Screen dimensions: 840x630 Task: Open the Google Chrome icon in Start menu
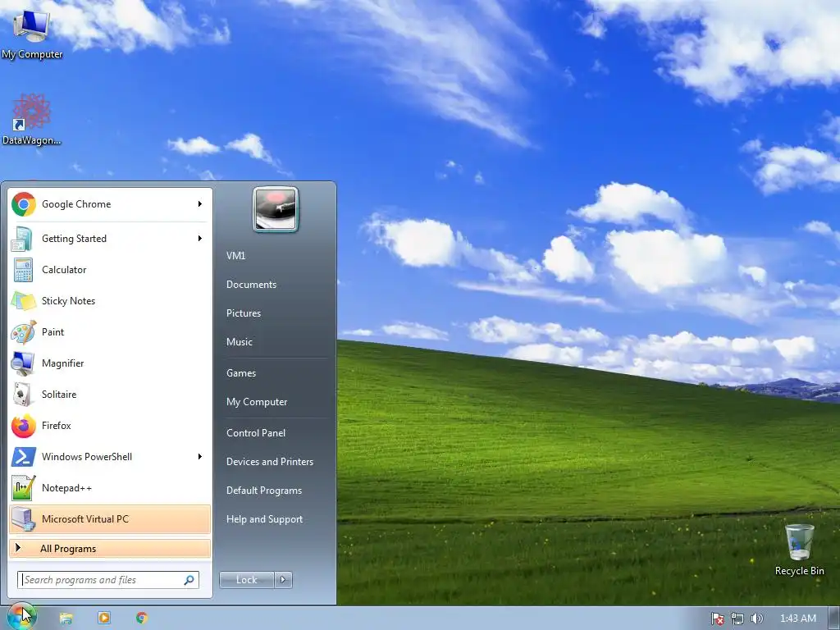(24, 204)
